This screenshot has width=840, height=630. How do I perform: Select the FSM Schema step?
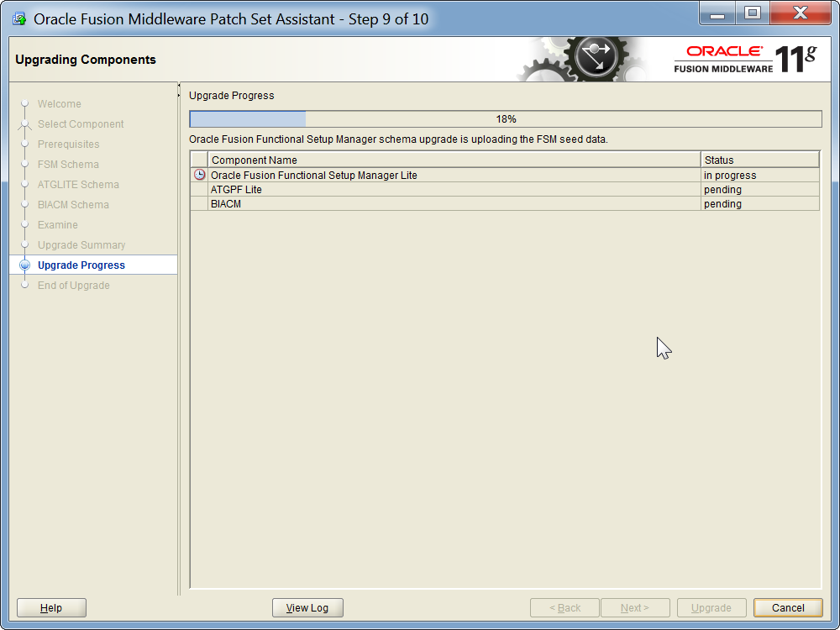[68, 165]
